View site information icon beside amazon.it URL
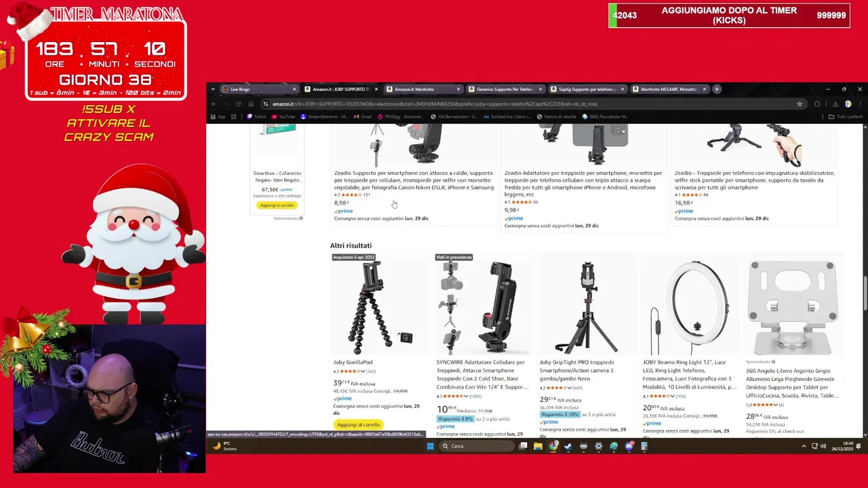 [x=266, y=104]
